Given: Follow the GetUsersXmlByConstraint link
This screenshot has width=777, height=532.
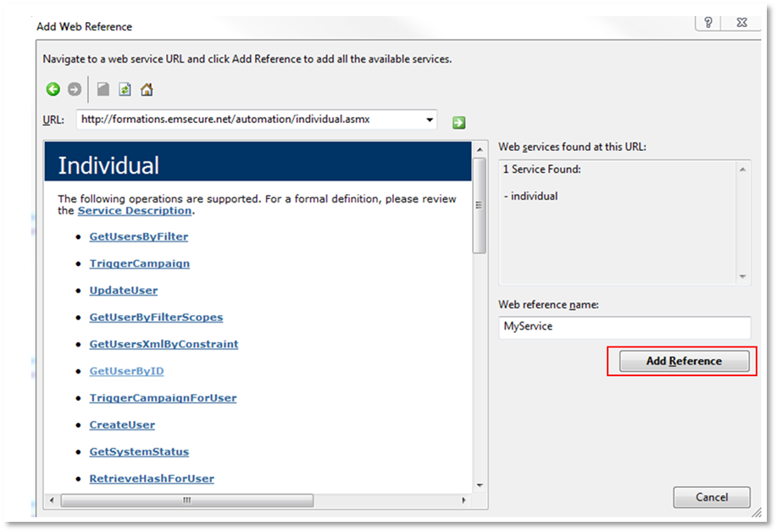Looking at the screenshot, I should (164, 344).
